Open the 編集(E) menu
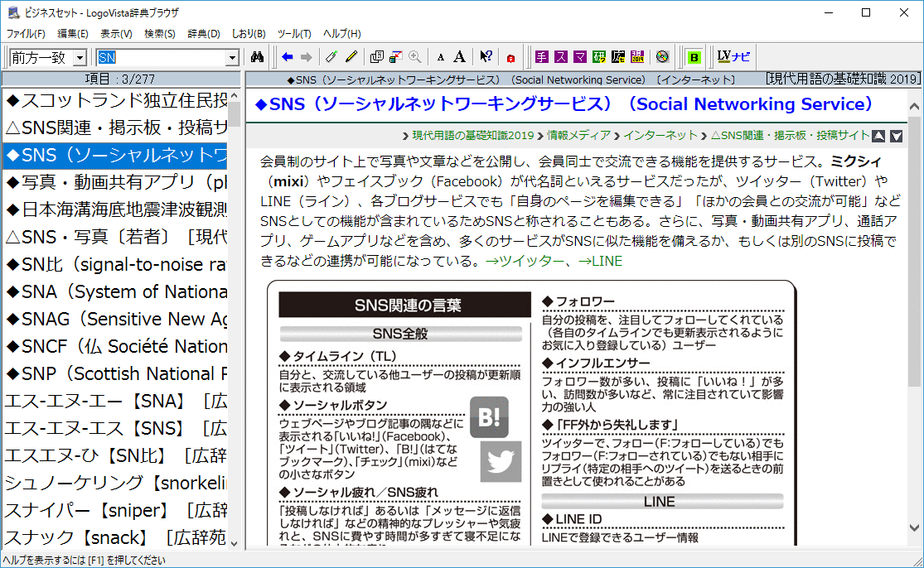The width and height of the screenshot is (924, 568). (72, 34)
